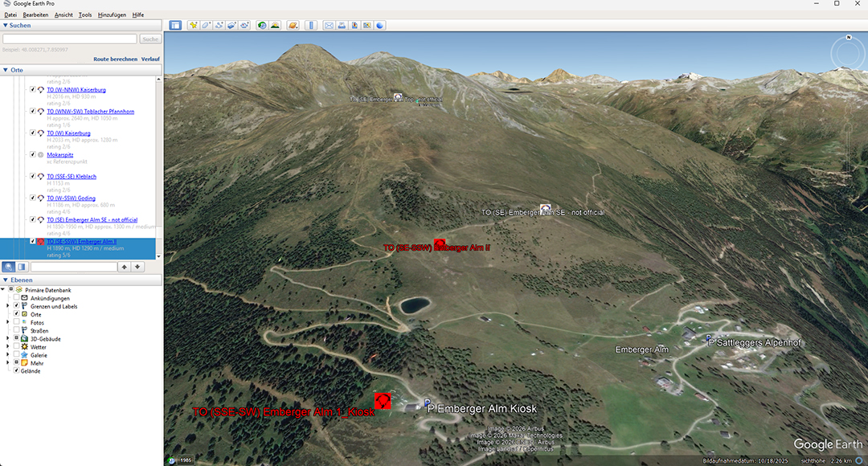Select the add path tool

219,25
